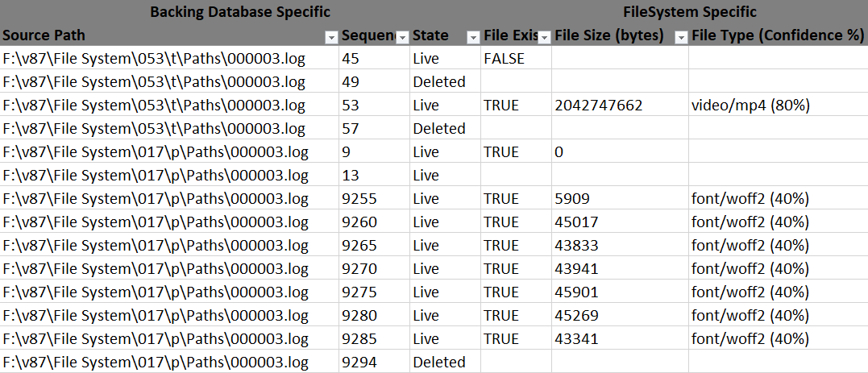Select the file size cell showing 0
The image size is (868, 373).
(620, 151)
